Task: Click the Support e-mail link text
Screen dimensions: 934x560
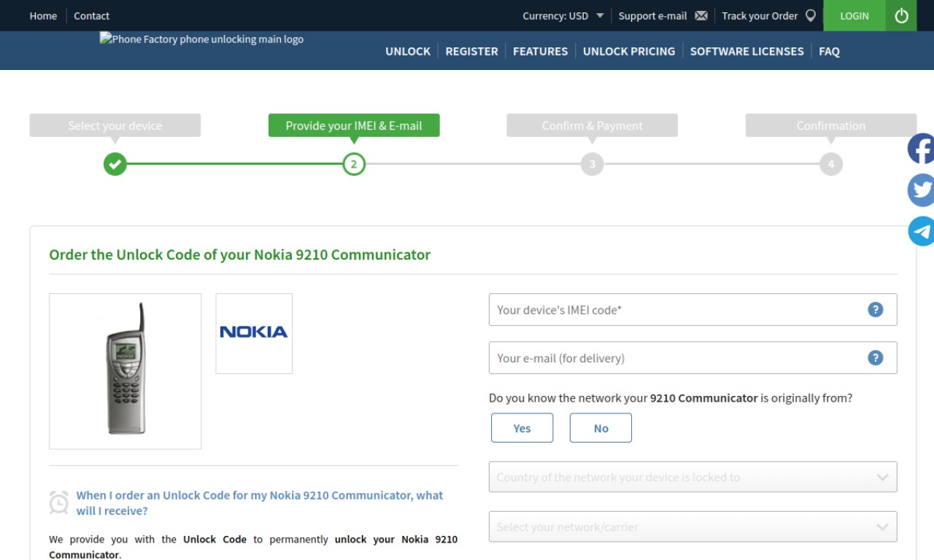Action: click(652, 15)
